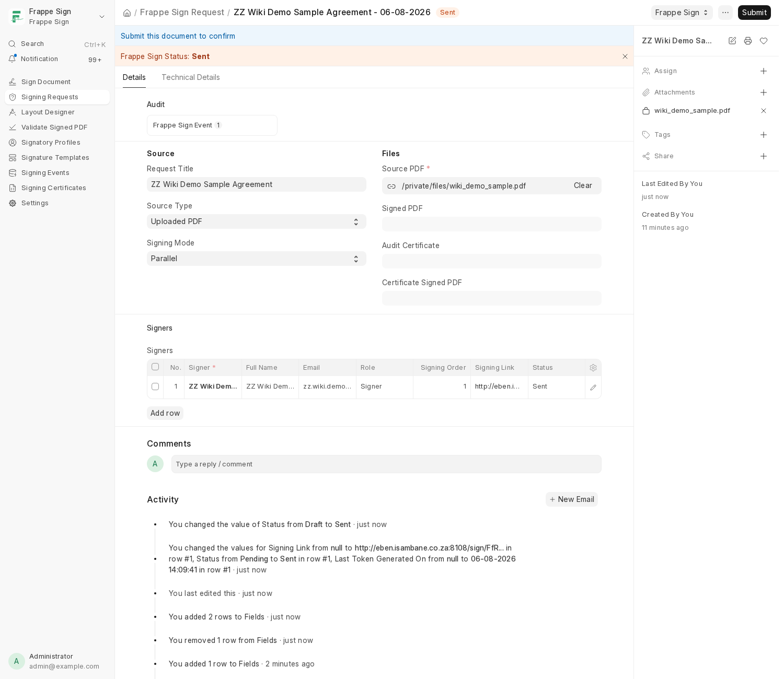The width and height of the screenshot is (784, 679).
Task: Click the Signing Certificates icon
Action: [x=13, y=188]
